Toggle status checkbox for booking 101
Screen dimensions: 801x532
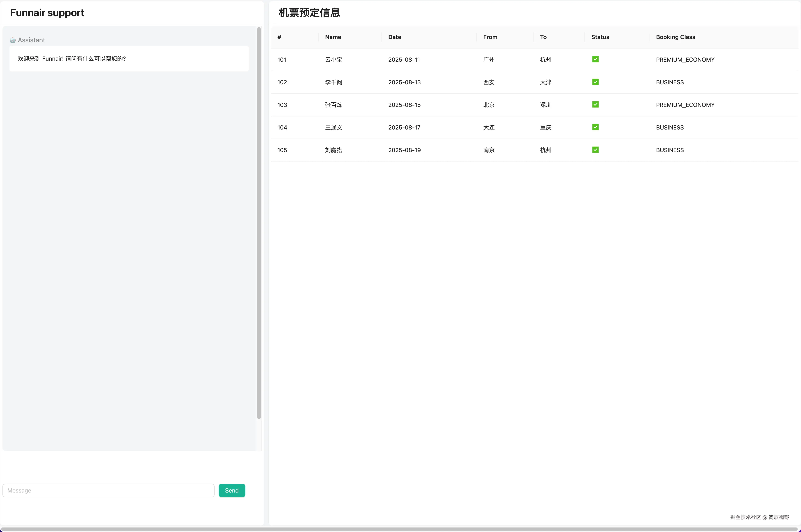coord(595,59)
